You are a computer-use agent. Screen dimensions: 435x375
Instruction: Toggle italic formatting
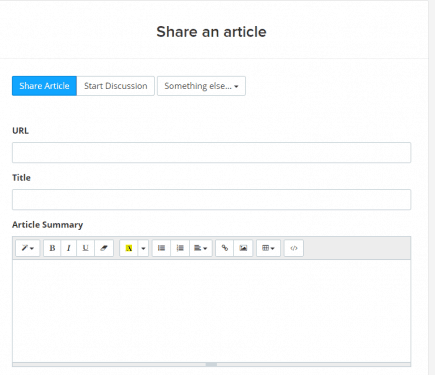pyautogui.click(x=69, y=248)
